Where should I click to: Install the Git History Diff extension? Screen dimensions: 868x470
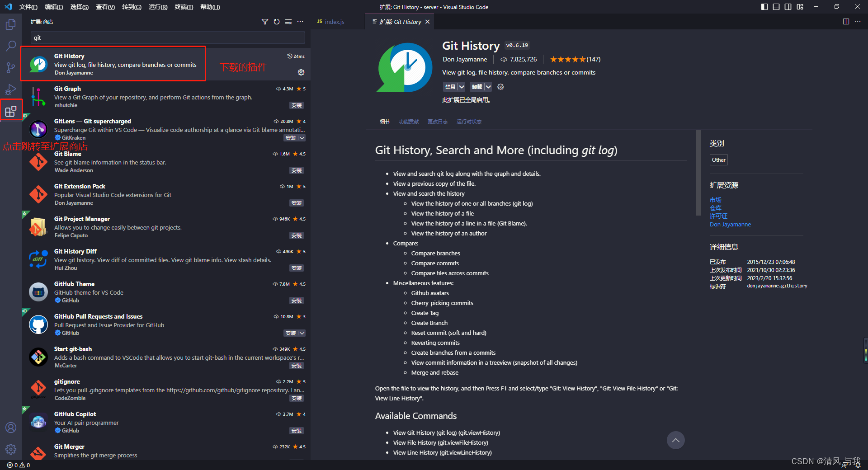tap(297, 268)
